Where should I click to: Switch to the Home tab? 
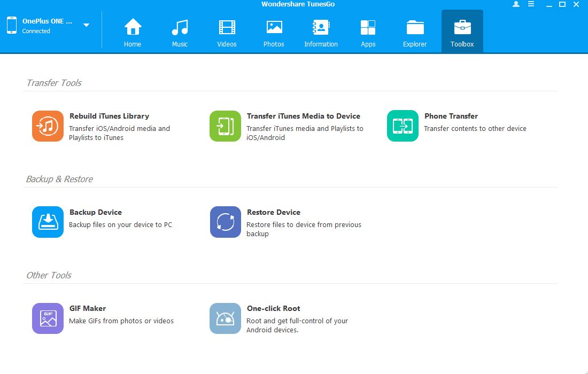coord(133,33)
